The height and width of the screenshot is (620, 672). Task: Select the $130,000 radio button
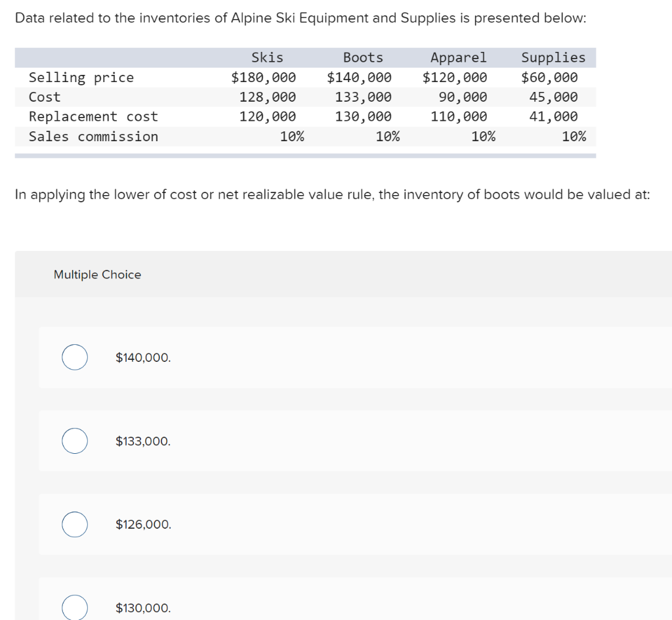point(74,608)
